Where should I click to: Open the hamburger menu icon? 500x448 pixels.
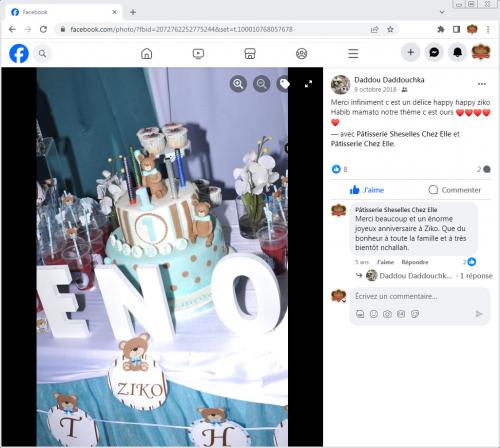pos(353,53)
